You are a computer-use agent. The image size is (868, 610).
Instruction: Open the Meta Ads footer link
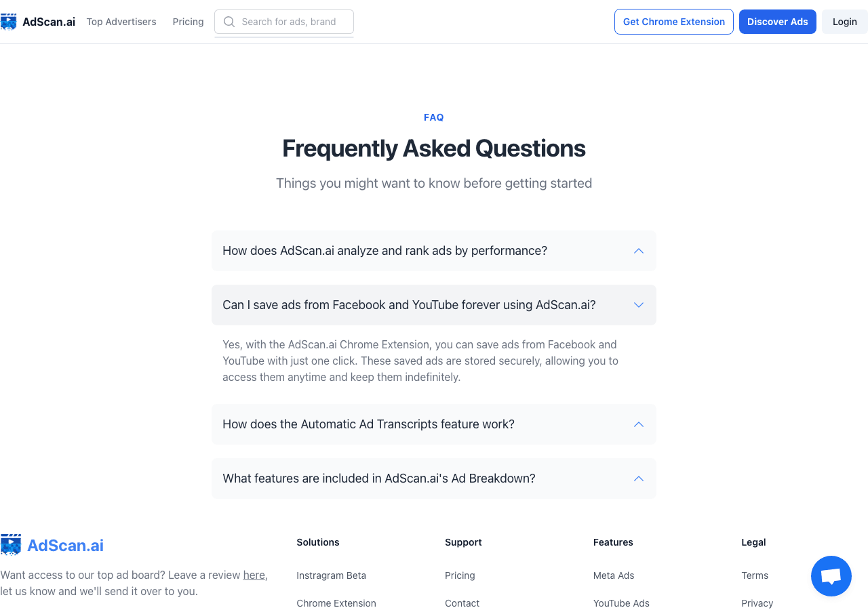614,575
